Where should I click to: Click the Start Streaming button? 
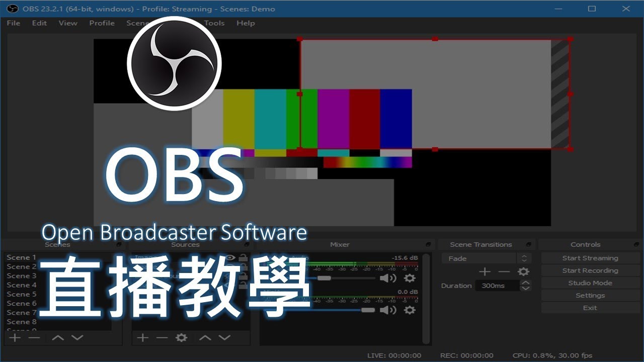[x=590, y=258]
